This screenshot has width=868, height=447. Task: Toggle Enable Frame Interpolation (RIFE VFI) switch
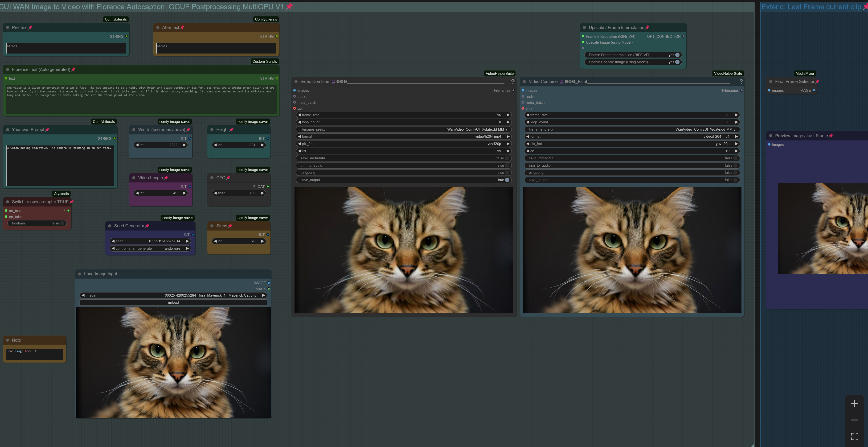[677, 55]
